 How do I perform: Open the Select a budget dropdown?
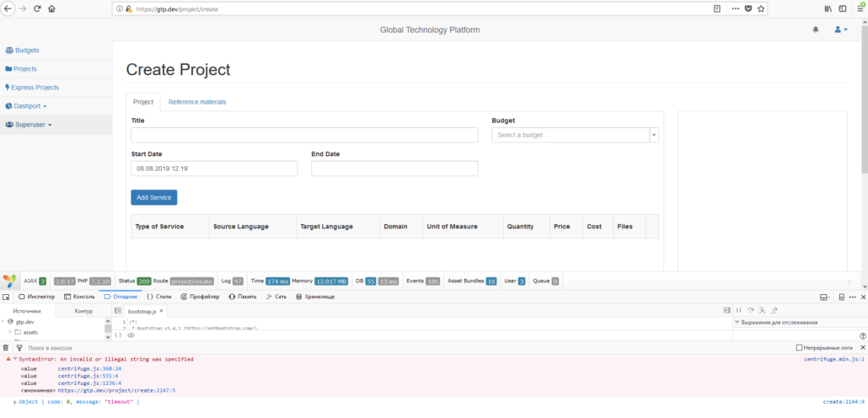(575, 135)
